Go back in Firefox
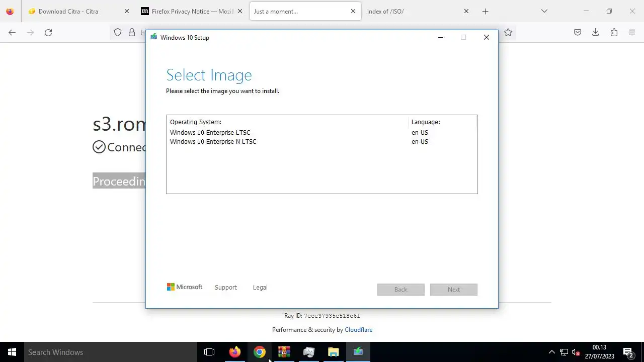Image resolution: width=644 pixels, height=362 pixels. 12,33
